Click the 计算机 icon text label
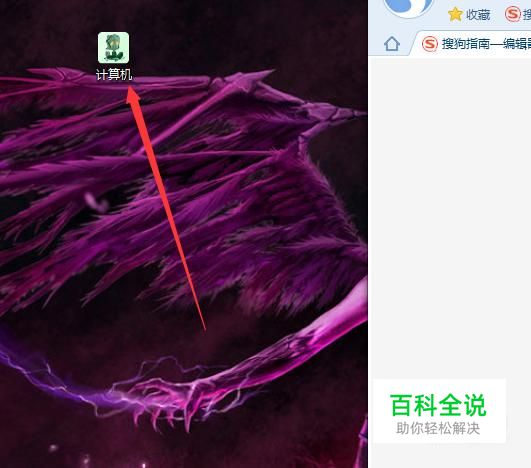 pos(114,75)
